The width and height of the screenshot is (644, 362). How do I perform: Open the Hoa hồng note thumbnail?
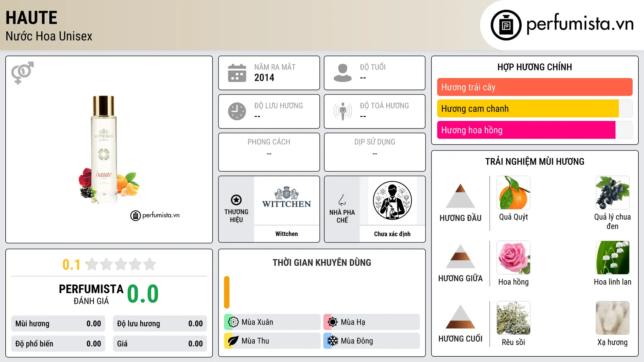coord(514,258)
